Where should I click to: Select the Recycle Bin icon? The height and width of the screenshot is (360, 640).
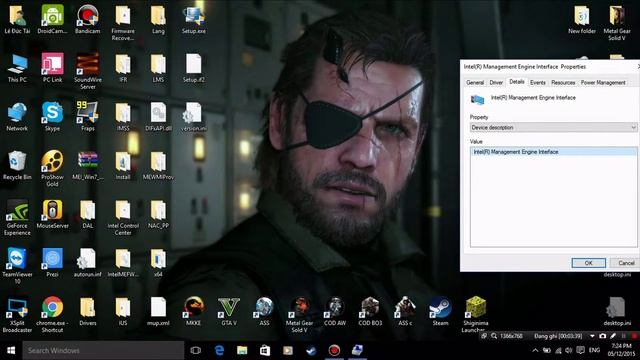17,165
